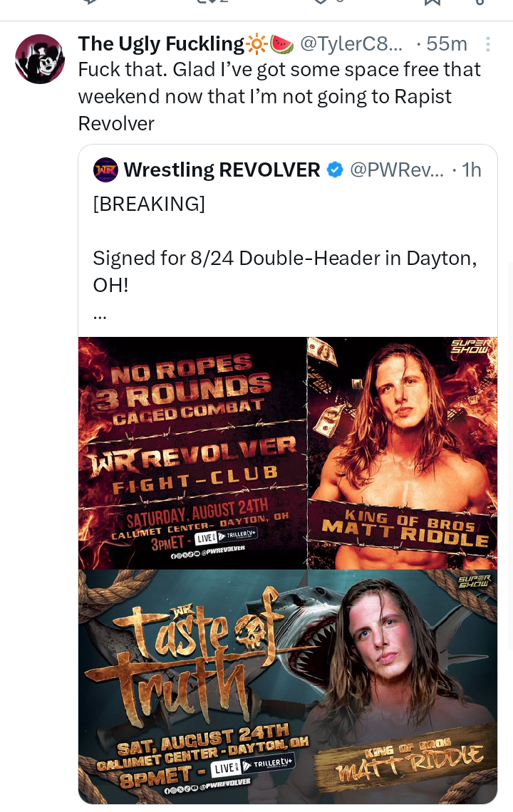513x812 pixels.
Task: Tap The Ugly Fuckling profile avatar
Action: tap(40, 59)
